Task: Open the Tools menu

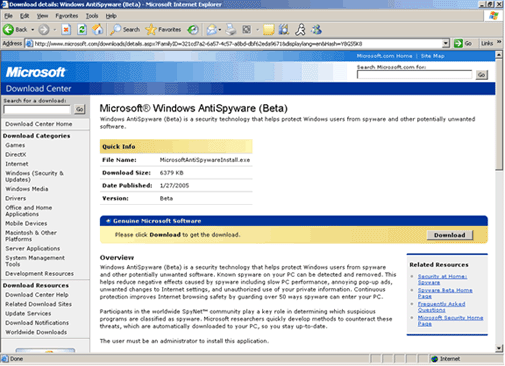Action: 92,16
